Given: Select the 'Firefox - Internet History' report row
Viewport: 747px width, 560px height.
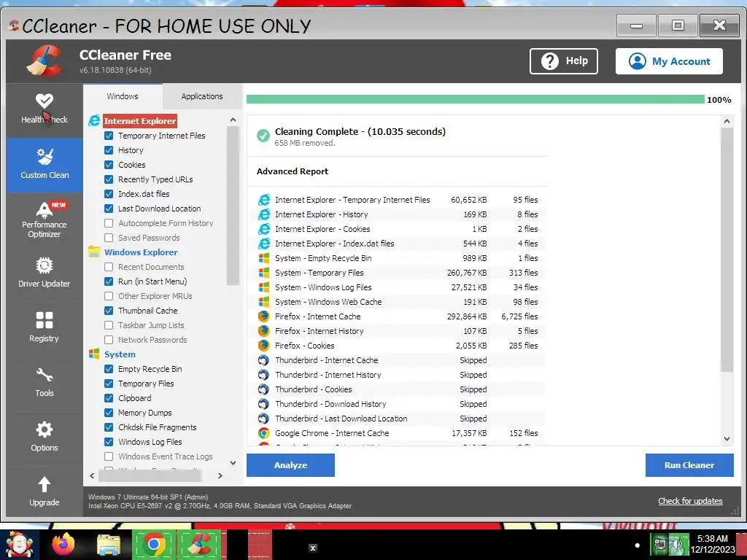Looking at the screenshot, I should 398,331.
